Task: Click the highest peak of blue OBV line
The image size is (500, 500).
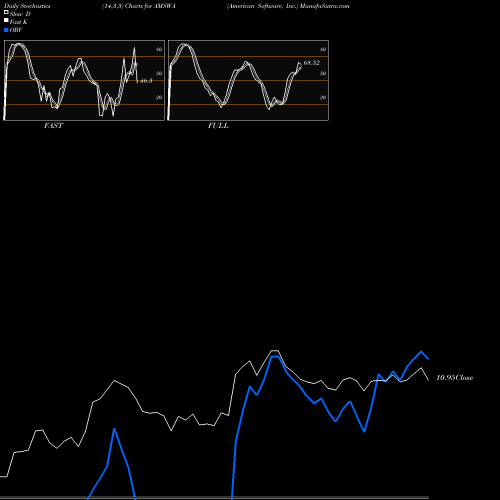Action: pos(421,351)
